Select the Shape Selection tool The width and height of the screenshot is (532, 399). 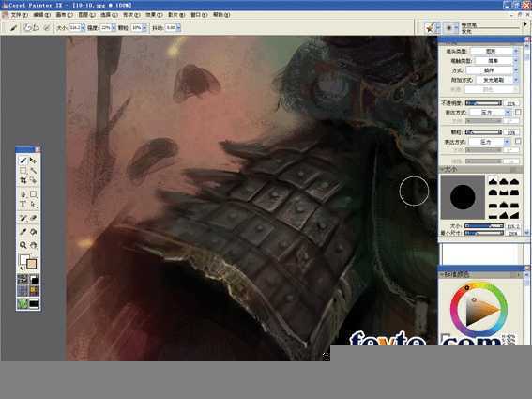(33, 205)
